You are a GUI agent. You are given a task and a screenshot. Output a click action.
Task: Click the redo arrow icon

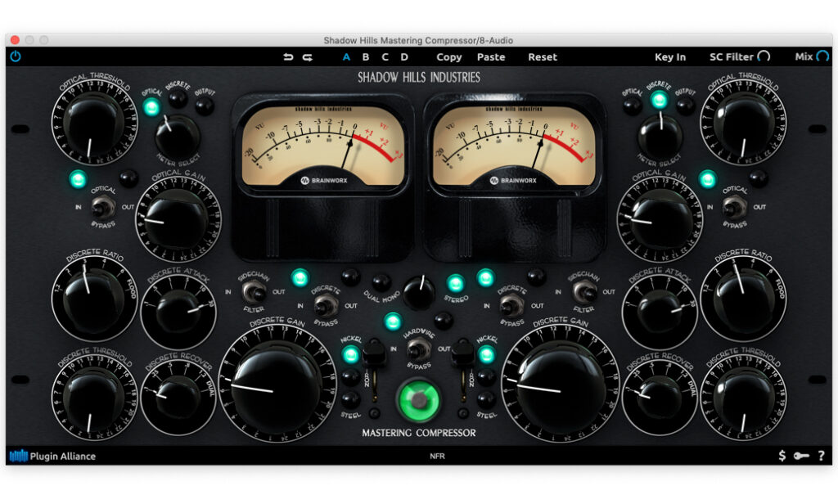coord(308,56)
